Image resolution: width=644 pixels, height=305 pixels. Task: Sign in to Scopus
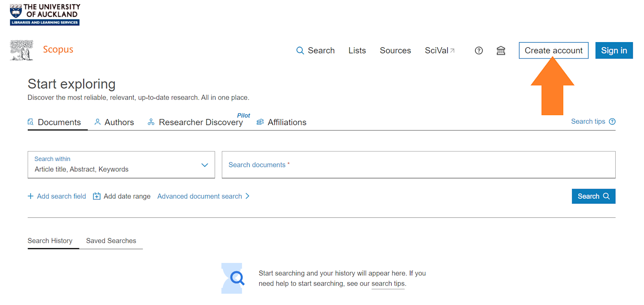tap(614, 50)
